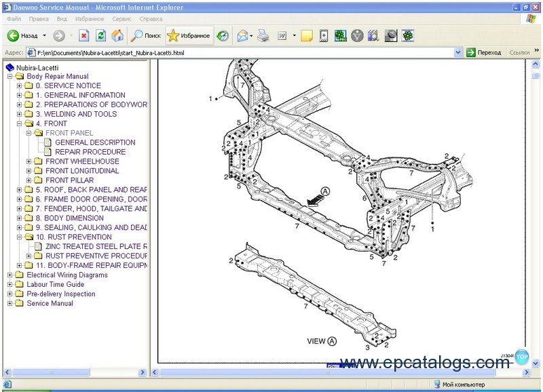Screen dimensions: 543x392
Task: Click the tree panel horizontal scrollbar thumb
Action: (x=52, y=372)
